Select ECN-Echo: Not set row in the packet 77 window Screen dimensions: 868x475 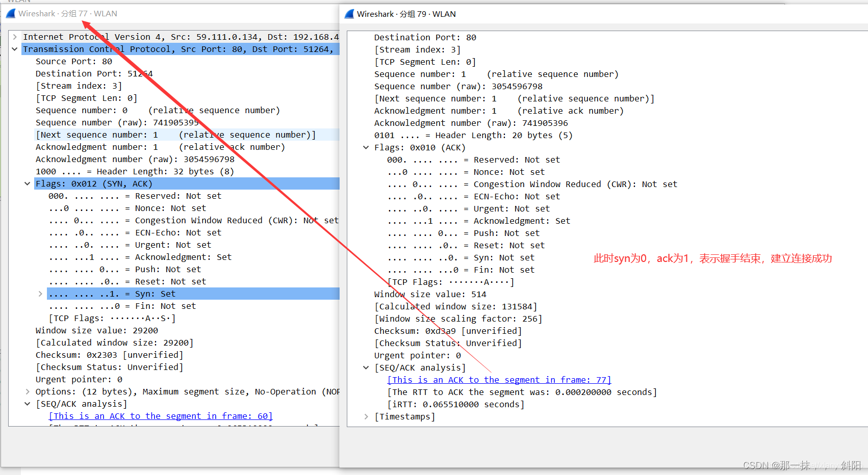pyautogui.click(x=135, y=232)
